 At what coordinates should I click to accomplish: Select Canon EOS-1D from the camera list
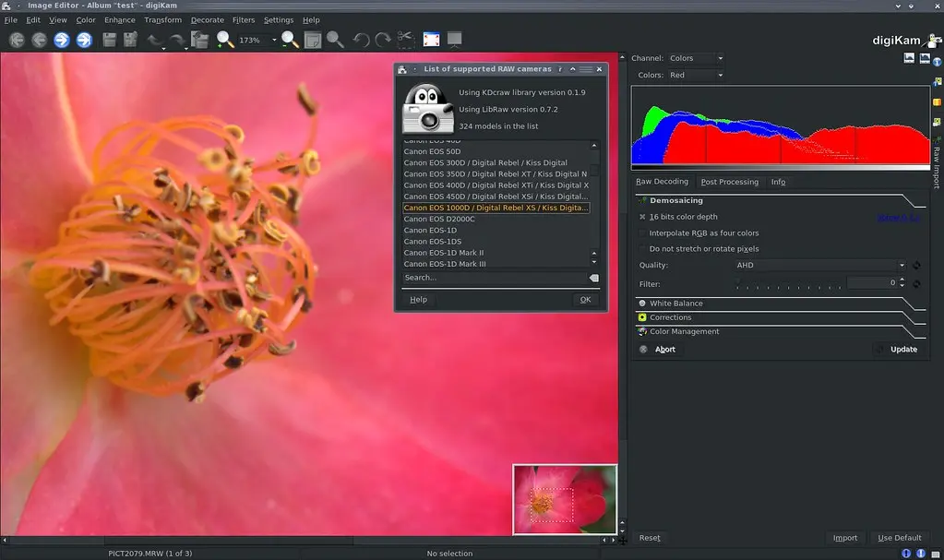[x=429, y=230]
